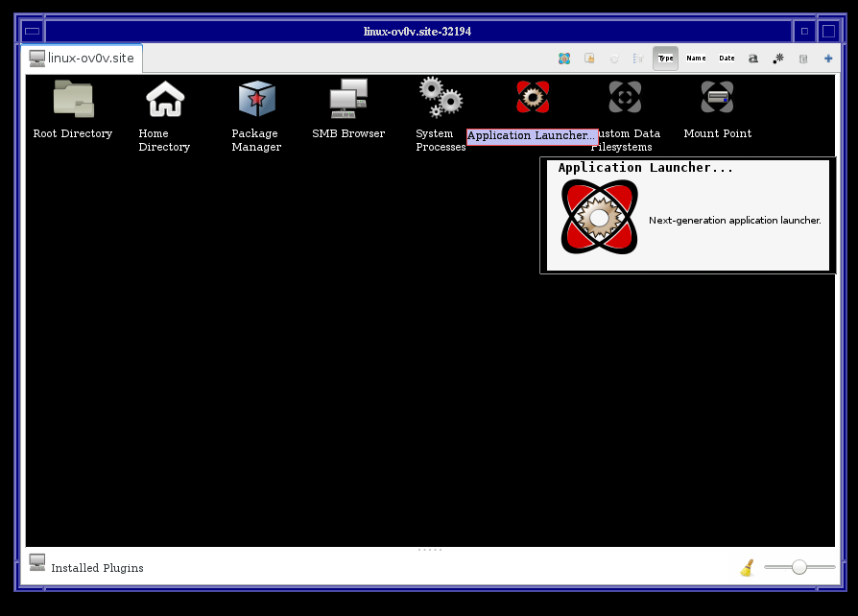Open the Root Directory folder icon
Viewport: 858px width, 616px height.
pyautogui.click(x=73, y=99)
